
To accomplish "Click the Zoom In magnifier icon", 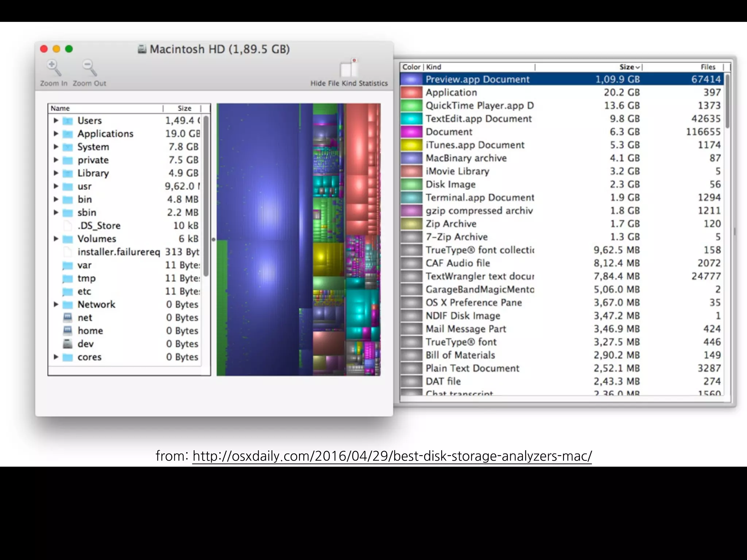I will click(54, 68).
